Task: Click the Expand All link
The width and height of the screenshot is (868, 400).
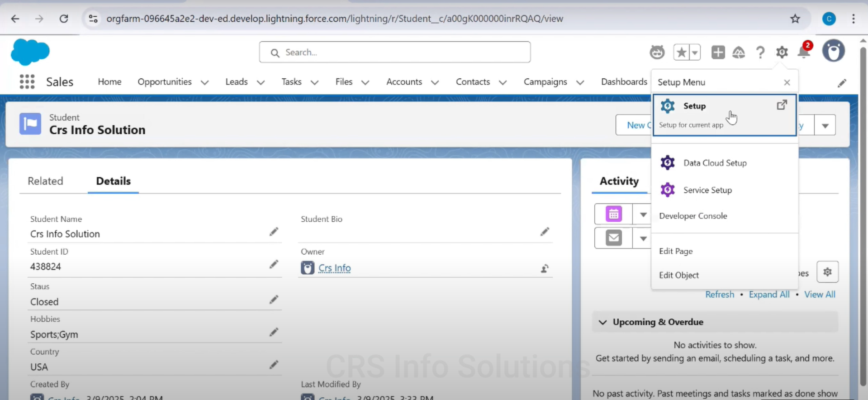Action: point(769,295)
